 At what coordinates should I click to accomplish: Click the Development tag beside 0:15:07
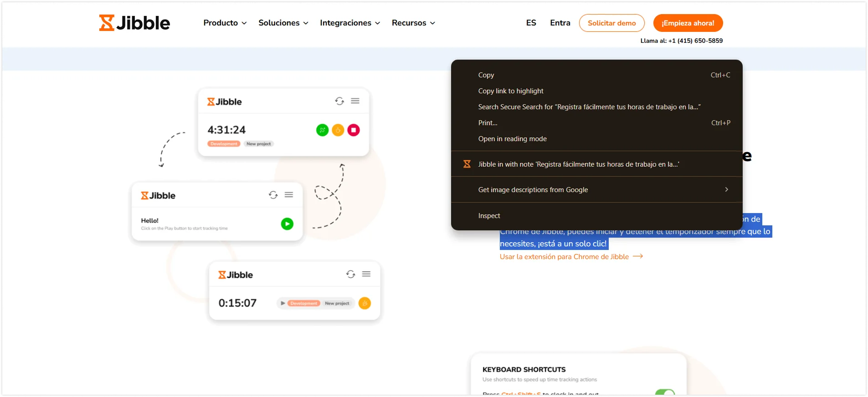[x=304, y=303]
